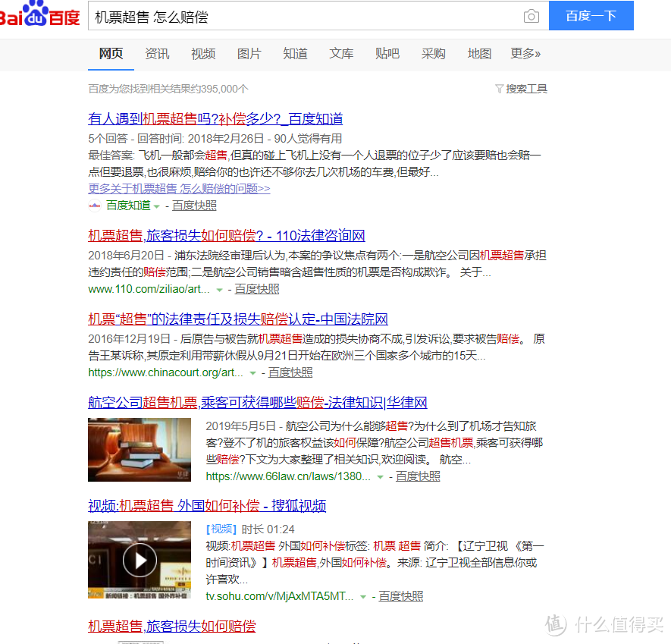Click the text 百度为您找到相关结果约395,000个
The image size is (671, 644).
(x=168, y=89)
